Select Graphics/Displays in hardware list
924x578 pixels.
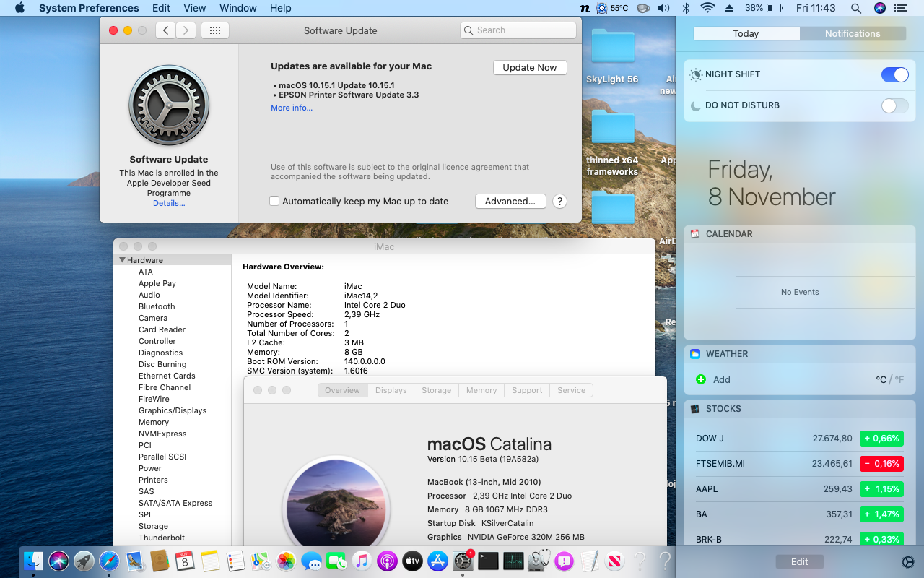173,410
